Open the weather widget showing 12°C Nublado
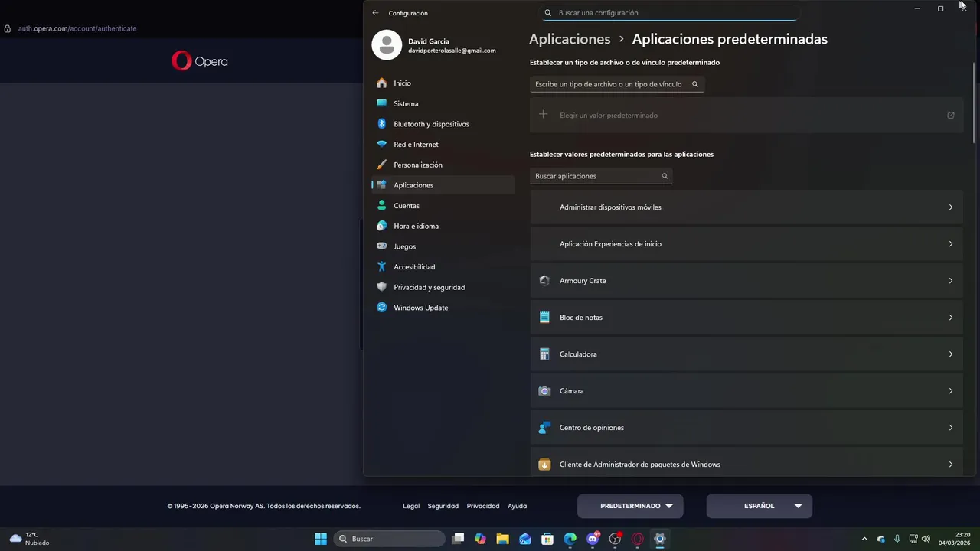The image size is (980, 551). tap(29, 539)
